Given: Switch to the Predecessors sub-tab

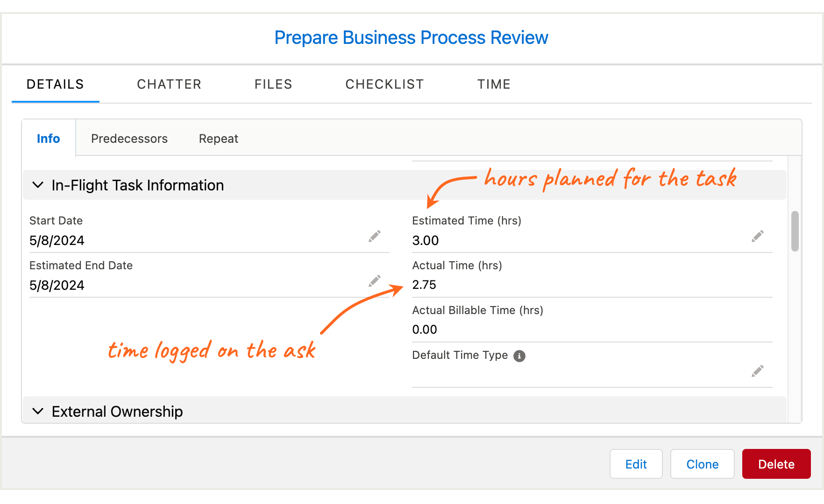Looking at the screenshot, I should [129, 139].
